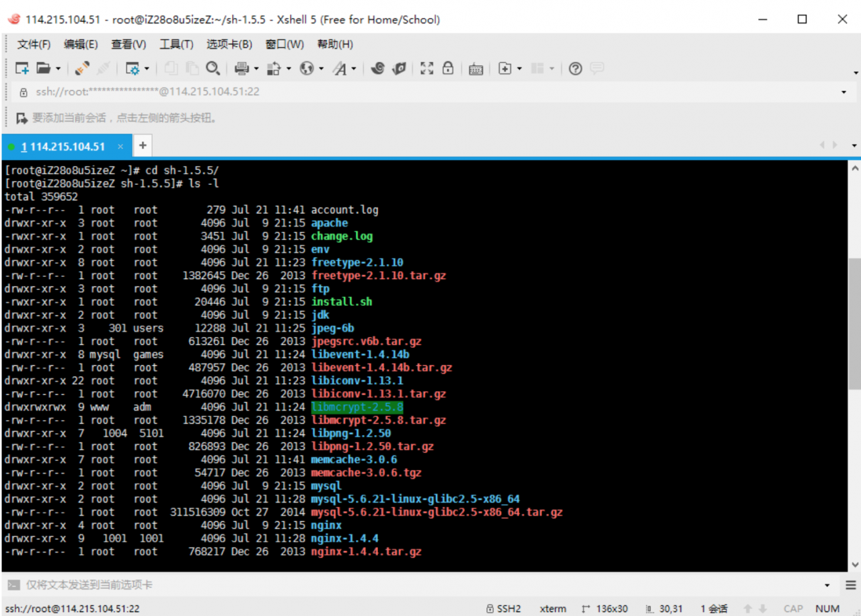The image size is (861, 616).
Task: Click the NUM lock status indicator
Action: click(827, 609)
